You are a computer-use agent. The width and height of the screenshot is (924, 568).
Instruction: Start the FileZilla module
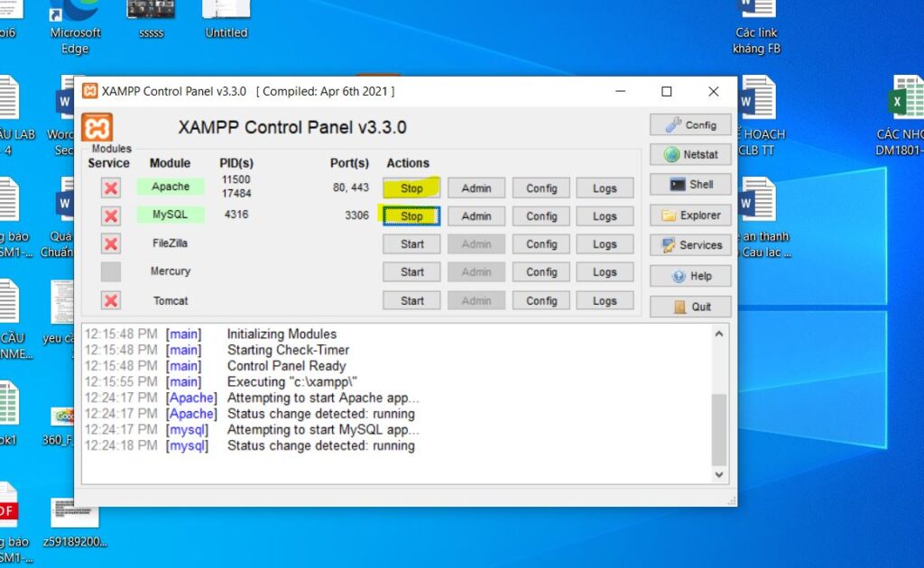(411, 243)
